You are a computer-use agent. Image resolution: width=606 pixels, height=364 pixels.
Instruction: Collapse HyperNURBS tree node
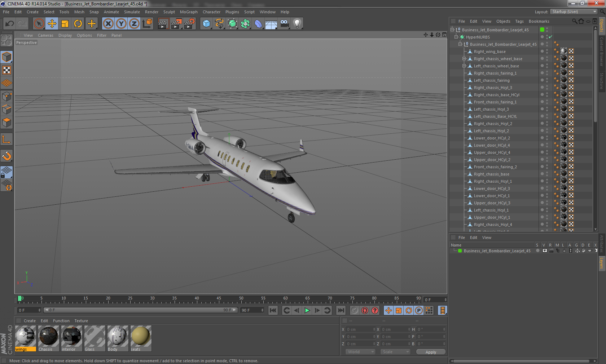[x=456, y=37]
